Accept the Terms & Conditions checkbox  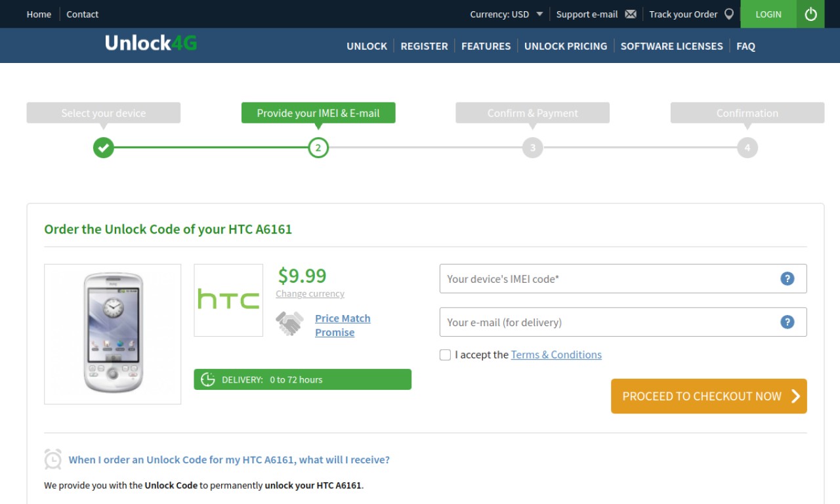[x=445, y=354]
